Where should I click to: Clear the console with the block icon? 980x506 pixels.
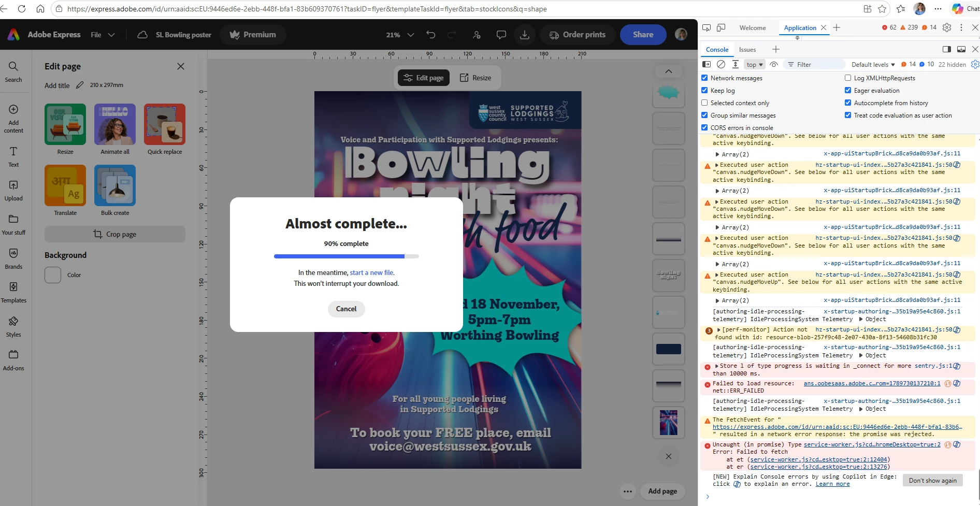click(x=720, y=64)
